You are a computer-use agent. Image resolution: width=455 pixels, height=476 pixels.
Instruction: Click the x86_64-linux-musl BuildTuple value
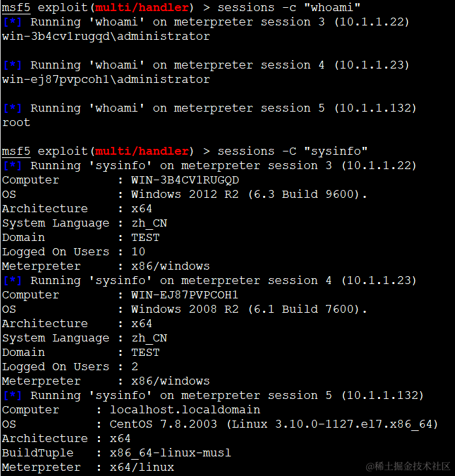pos(170,452)
